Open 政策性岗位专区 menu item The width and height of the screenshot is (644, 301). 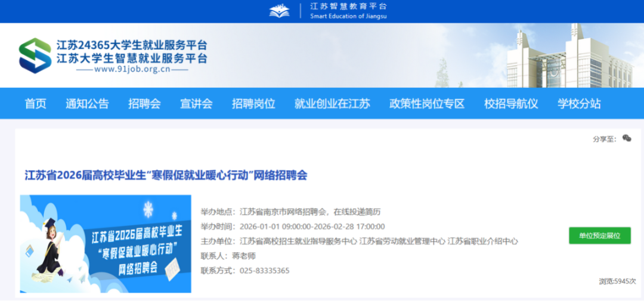click(427, 103)
